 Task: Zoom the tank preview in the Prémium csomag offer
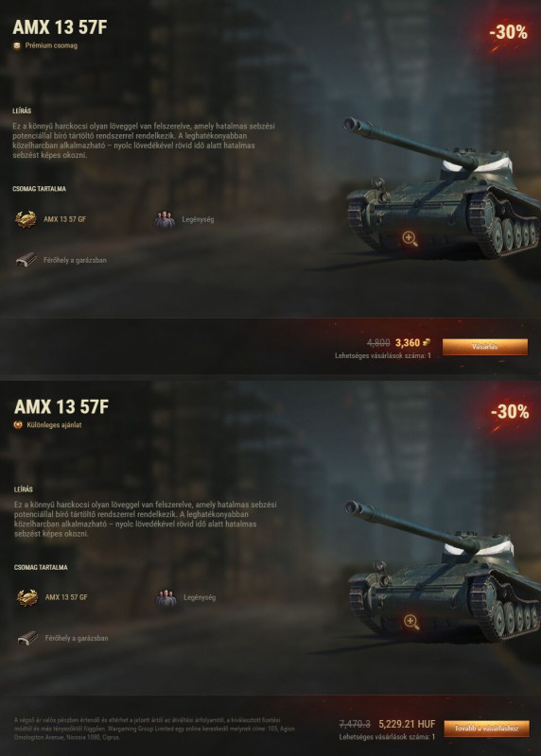pos(410,238)
